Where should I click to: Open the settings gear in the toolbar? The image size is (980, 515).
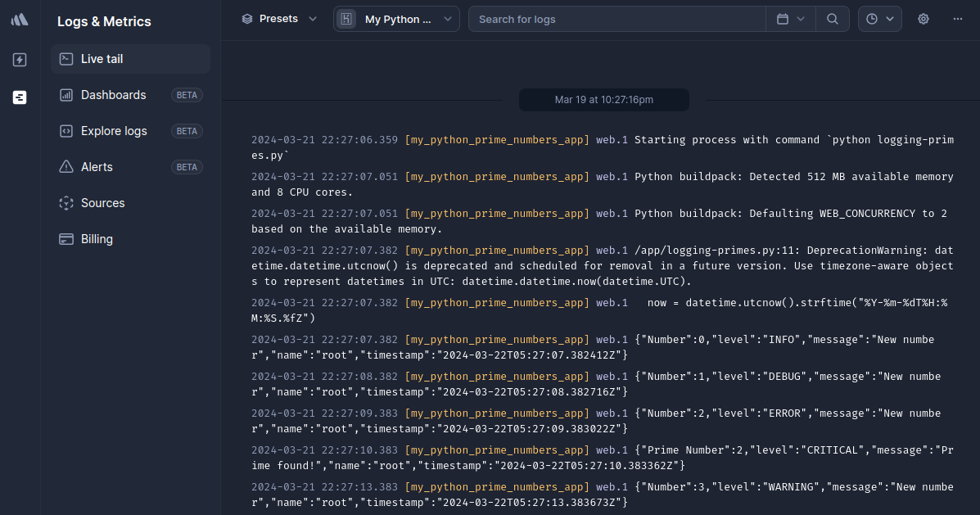click(x=924, y=18)
